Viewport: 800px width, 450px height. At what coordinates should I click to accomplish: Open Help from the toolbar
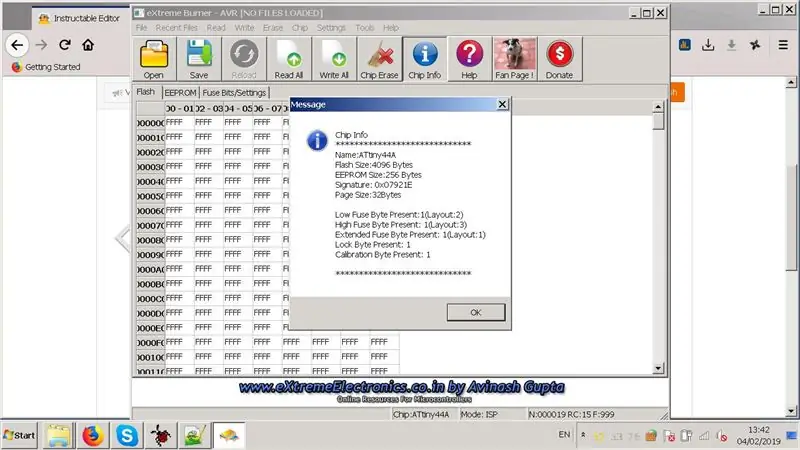[x=469, y=59]
